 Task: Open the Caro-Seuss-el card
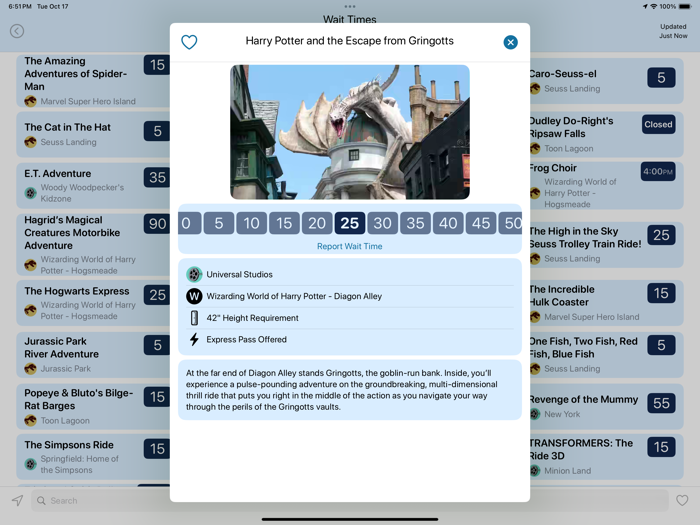click(x=607, y=81)
